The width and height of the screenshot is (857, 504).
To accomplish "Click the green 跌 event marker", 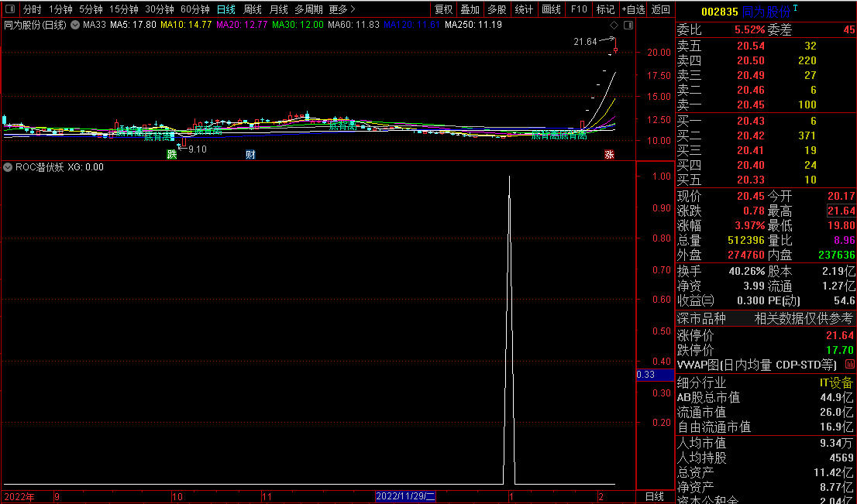I will click(x=171, y=155).
